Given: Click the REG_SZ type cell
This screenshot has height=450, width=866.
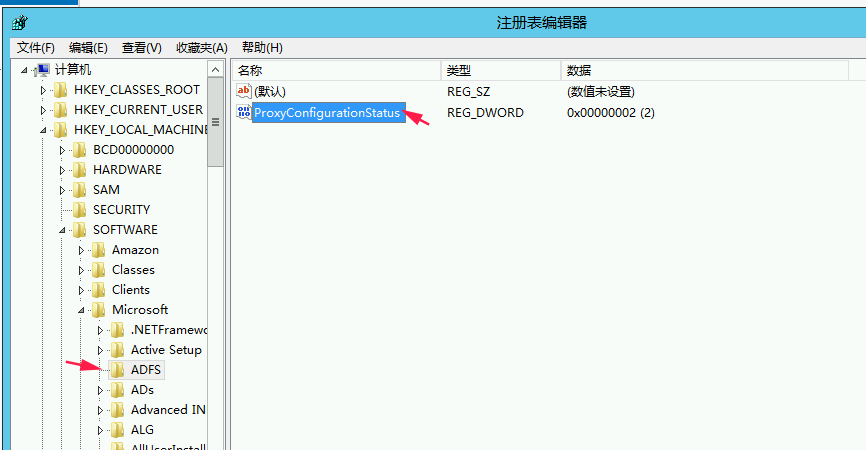Looking at the screenshot, I should (468, 92).
